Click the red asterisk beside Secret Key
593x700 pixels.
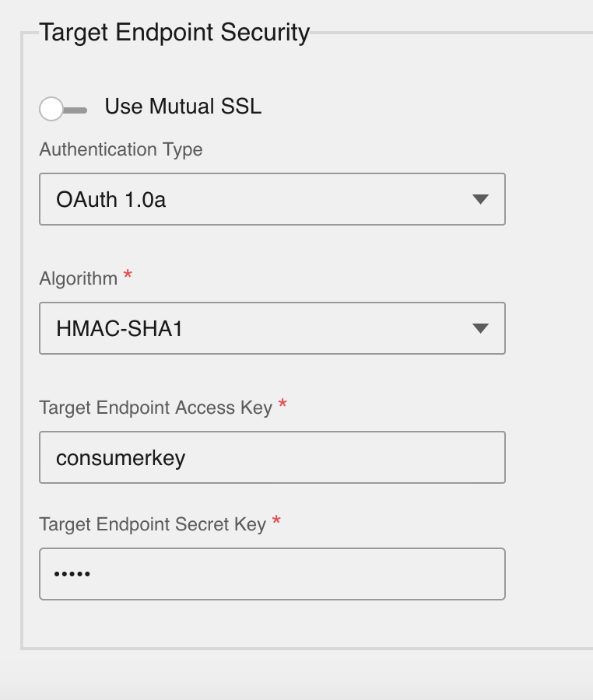point(276,522)
